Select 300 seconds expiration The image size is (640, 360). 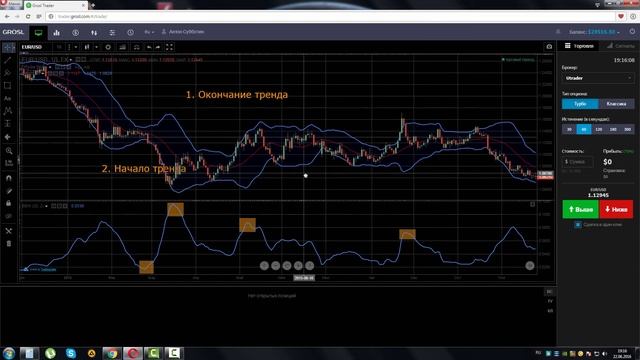coord(628,129)
